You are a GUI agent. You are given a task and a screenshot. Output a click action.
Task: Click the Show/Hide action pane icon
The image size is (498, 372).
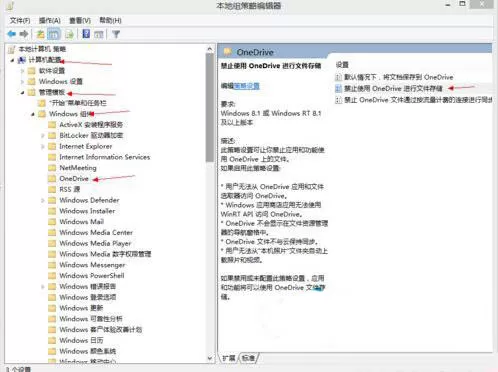99,34
